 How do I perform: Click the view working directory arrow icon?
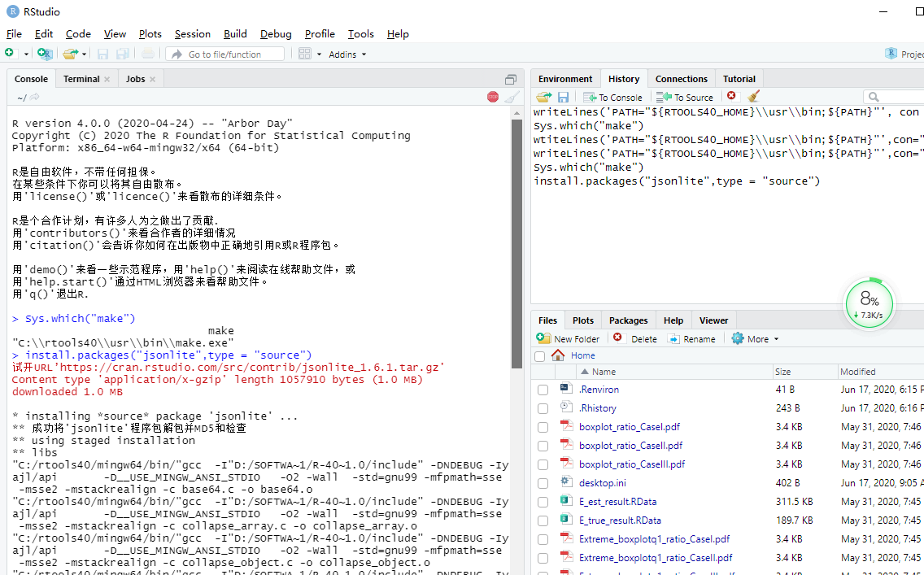click(x=34, y=98)
